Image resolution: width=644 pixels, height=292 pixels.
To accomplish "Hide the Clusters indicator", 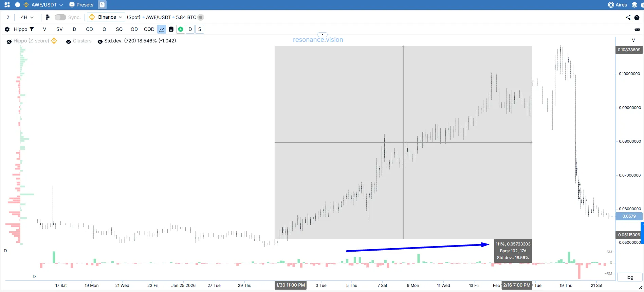I will [x=69, y=41].
